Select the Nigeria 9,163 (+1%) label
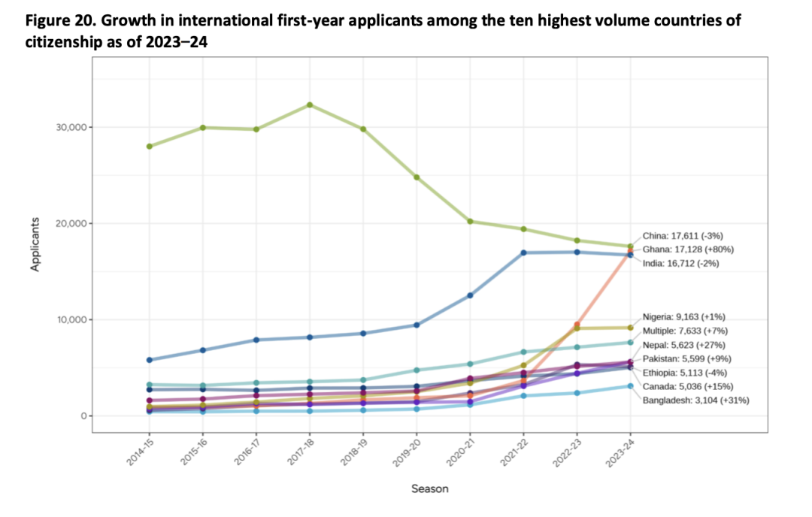This screenshot has height=517, width=812. point(684,316)
